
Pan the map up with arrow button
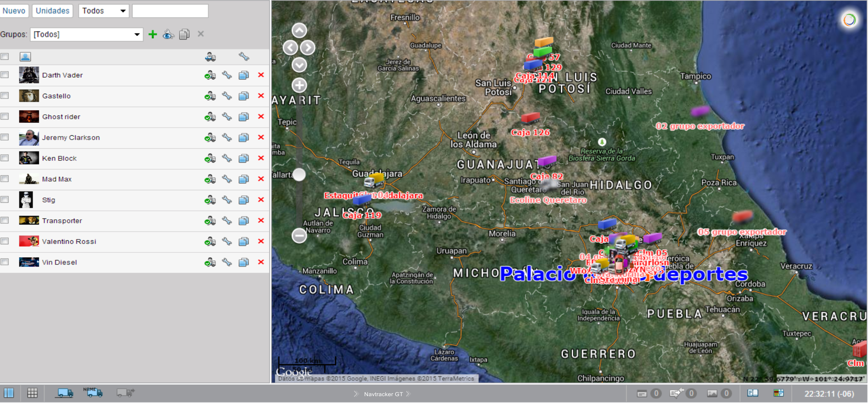tap(299, 30)
